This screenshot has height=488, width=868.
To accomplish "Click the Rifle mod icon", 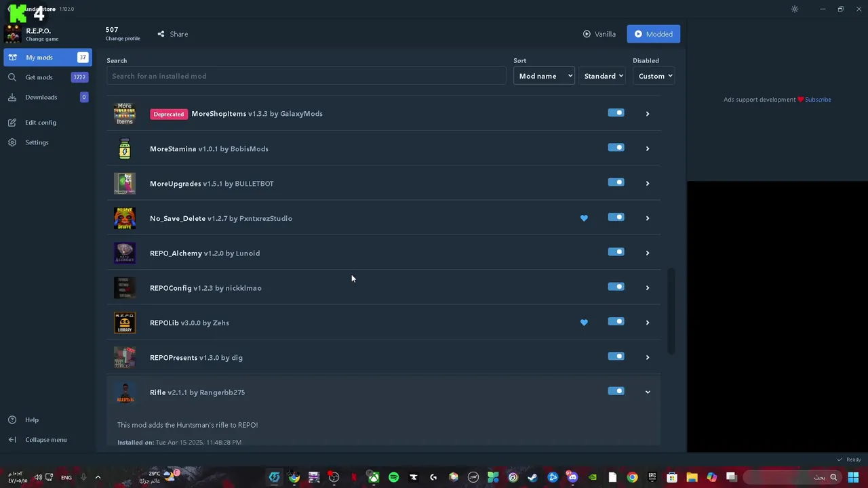I will click(x=125, y=392).
